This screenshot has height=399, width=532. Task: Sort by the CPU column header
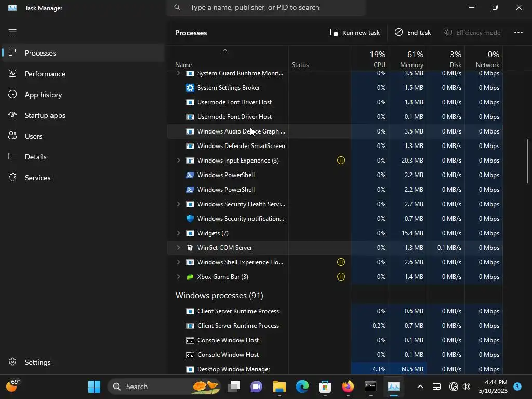pyautogui.click(x=370, y=59)
